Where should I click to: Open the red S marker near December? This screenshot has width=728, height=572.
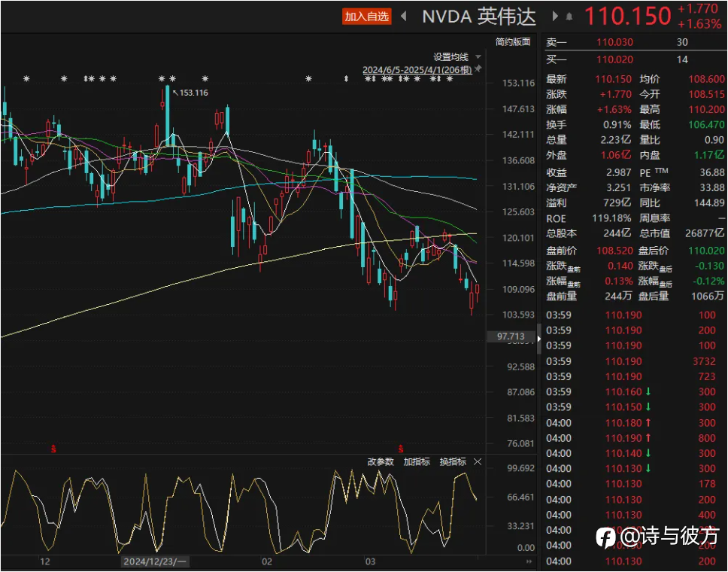pos(53,449)
